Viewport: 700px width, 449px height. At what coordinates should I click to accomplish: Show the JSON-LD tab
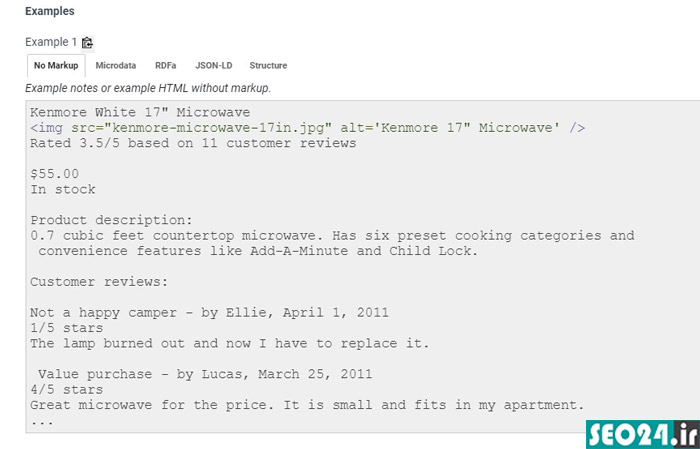214,66
